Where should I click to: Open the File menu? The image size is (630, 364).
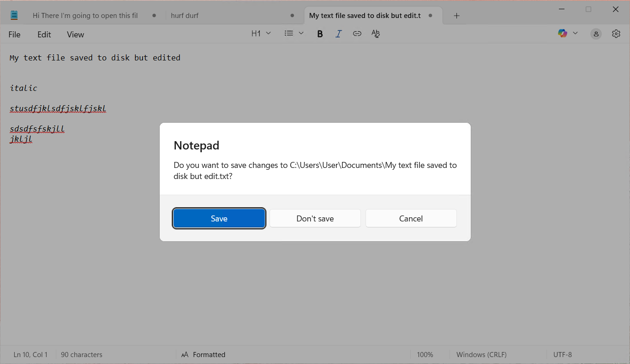point(14,35)
